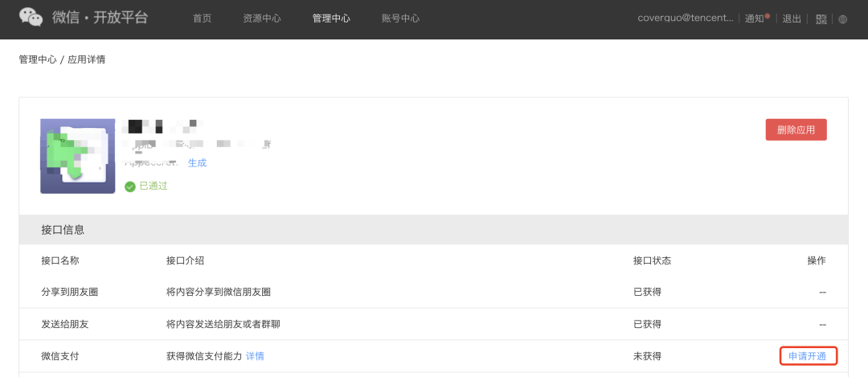Image resolution: width=868 pixels, height=377 pixels.
Task: Click the green 已通过 checkmark icon
Action: [x=130, y=186]
